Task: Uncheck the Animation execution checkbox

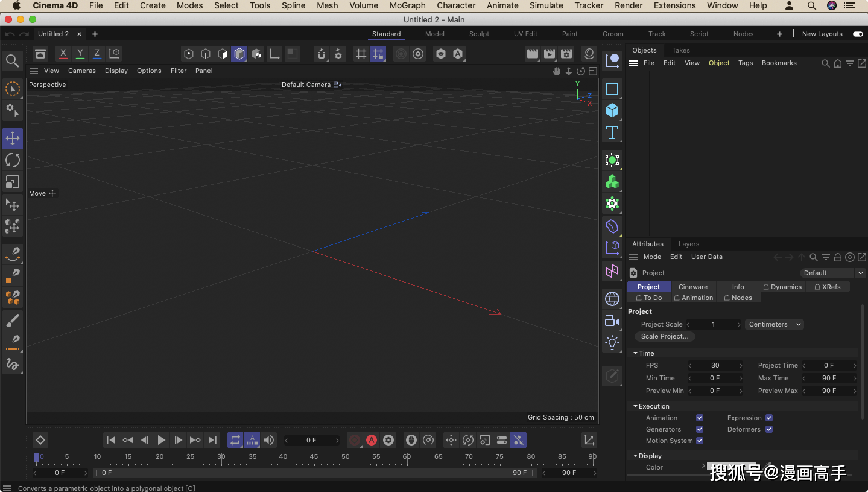Action: (x=700, y=418)
